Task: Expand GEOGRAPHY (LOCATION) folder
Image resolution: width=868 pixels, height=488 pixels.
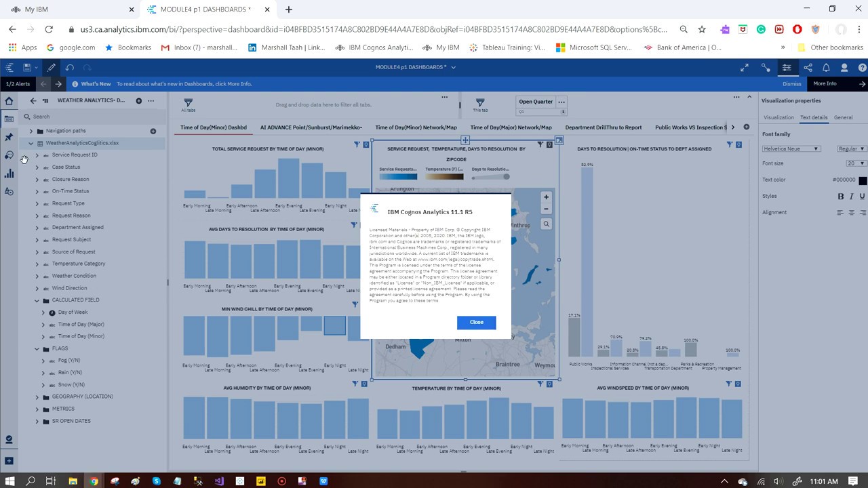Action: [x=37, y=396]
